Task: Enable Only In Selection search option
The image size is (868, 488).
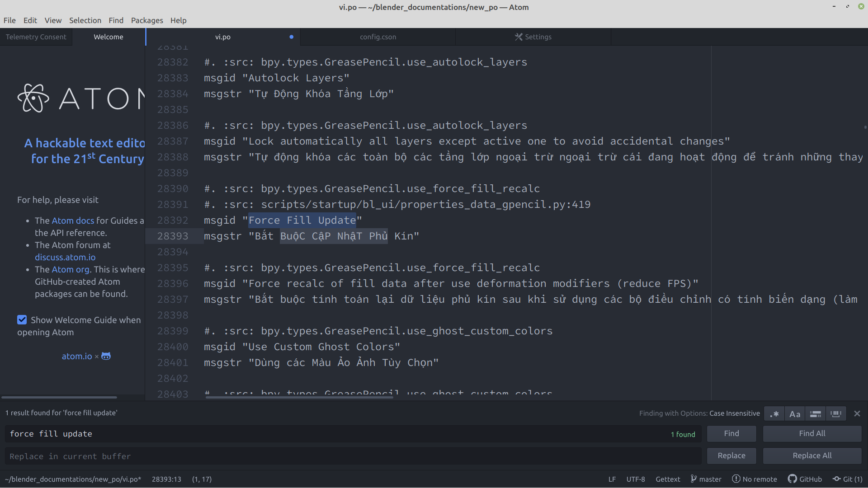Action: pyautogui.click(x=815, y=414)
